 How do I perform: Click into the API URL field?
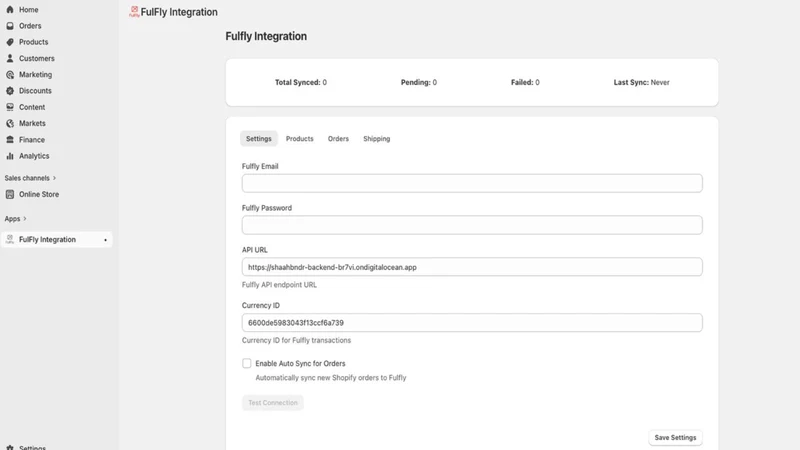472,267
